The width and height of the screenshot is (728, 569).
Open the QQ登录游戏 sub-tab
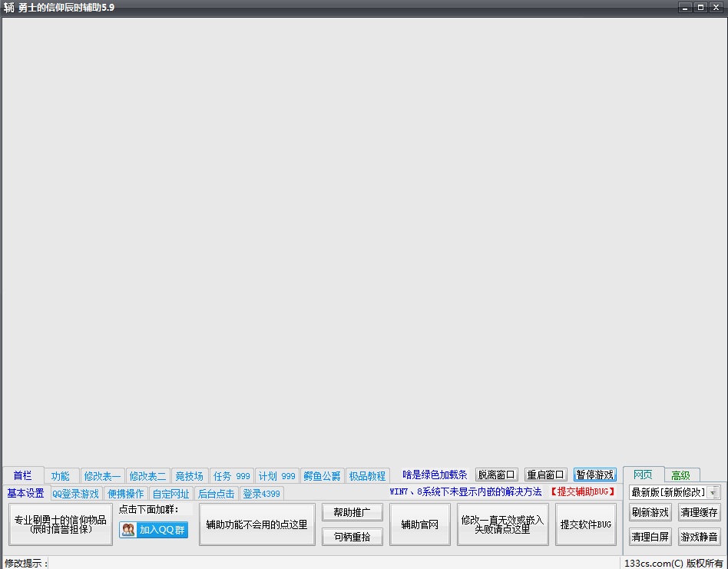pos(76,493)
